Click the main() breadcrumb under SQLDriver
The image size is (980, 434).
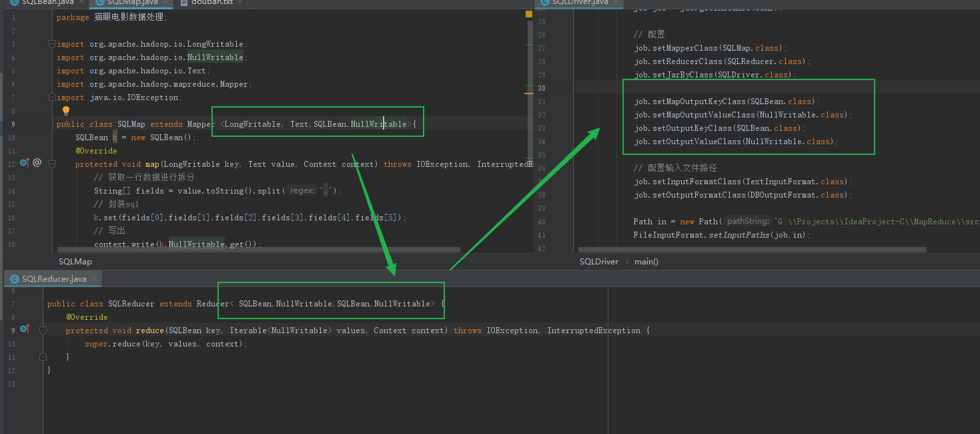click(x=645, y=261)
